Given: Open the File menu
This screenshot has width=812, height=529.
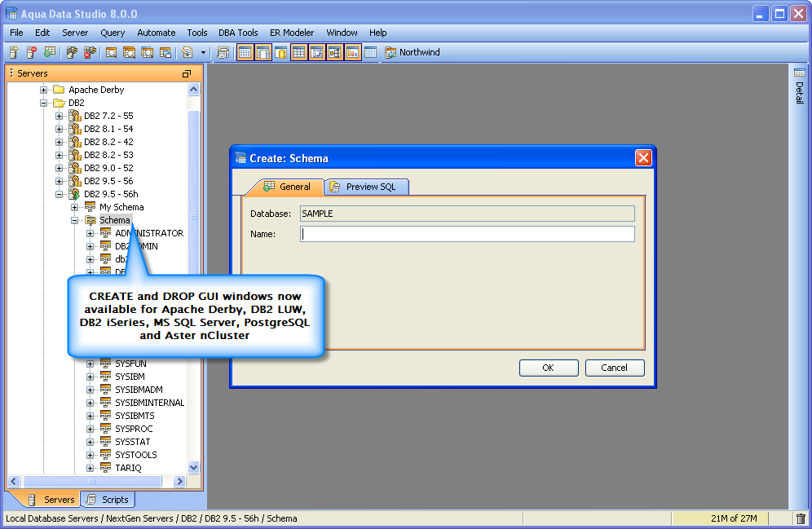Looking at the screenshot, I should coord(16,33).
